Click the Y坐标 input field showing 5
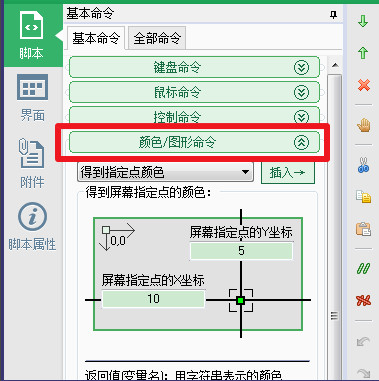This screenshot has width=379, height=381. 241,251
